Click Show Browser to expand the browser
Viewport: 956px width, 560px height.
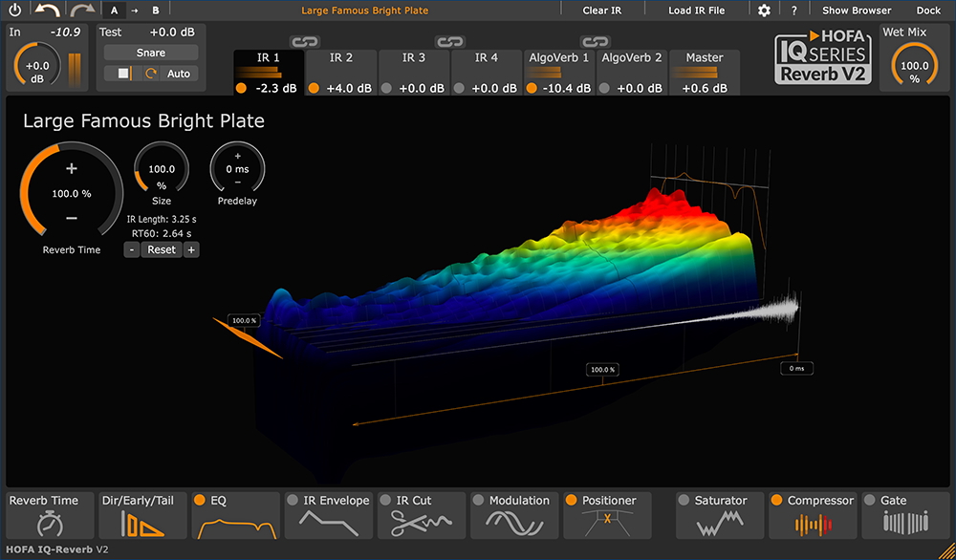click(x=857, y=11)
